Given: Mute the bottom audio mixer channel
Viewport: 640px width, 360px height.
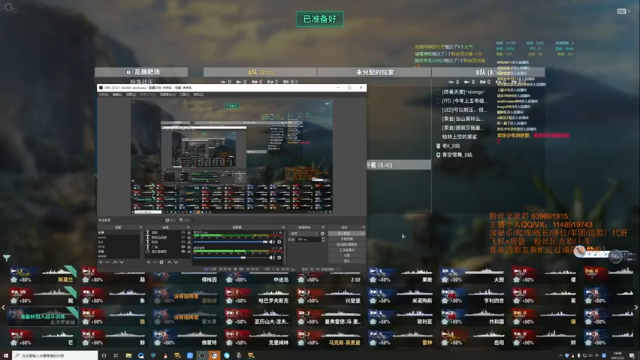Looking at the screenshot, I should [x=271, y=258].
